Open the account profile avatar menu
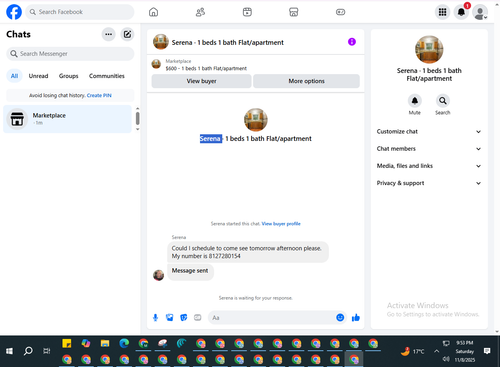Screen dimensions: 500x367 [x=480, y=12]
